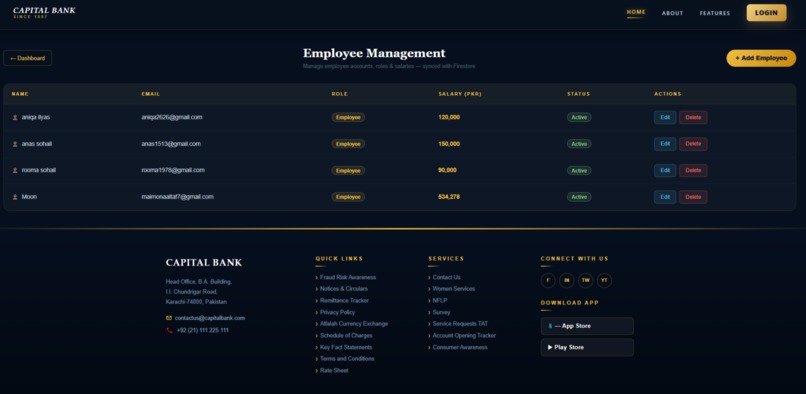Click the red phone icon in footer
Viewport: 806px width, 394px height.
tap(169, 330)
